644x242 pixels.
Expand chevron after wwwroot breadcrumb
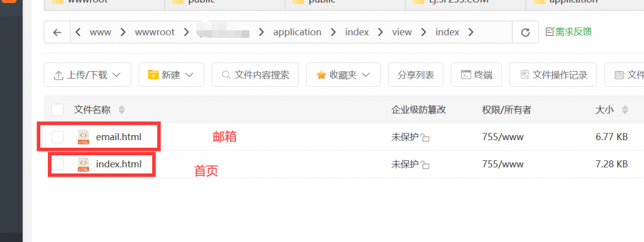186,32
